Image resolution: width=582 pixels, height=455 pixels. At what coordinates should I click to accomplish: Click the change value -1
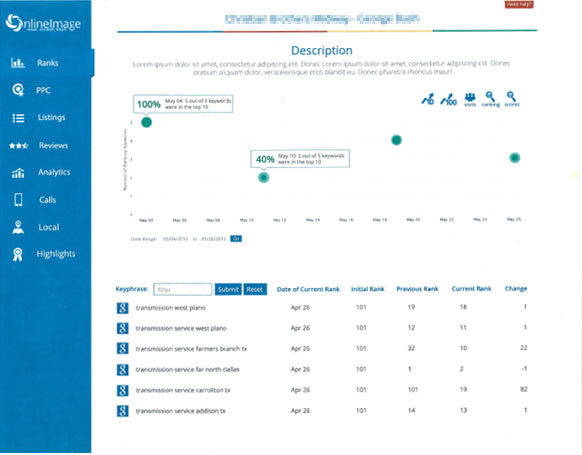524,369
